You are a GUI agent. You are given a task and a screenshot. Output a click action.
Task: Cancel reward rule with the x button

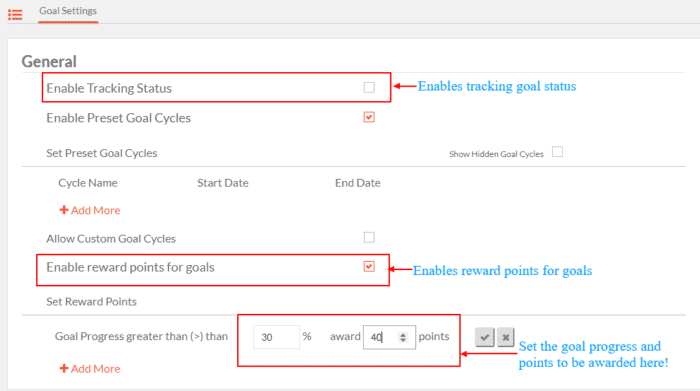pos(505,337)
